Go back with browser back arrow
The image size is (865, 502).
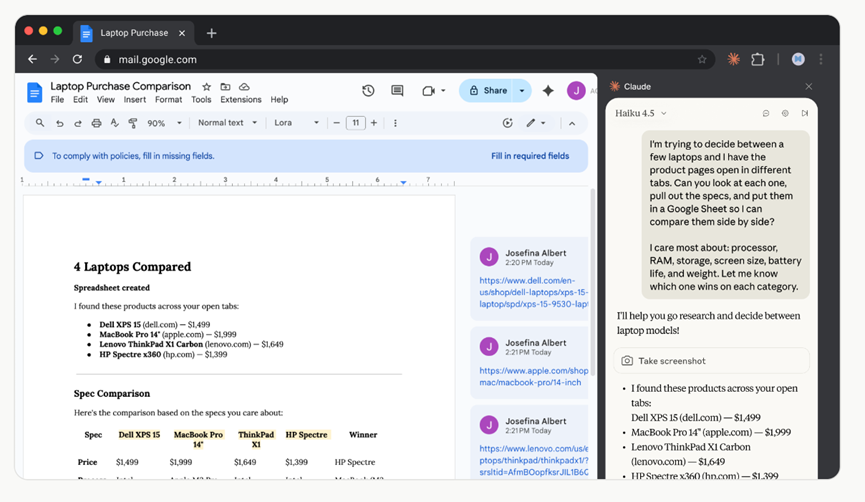click(33, 59)
